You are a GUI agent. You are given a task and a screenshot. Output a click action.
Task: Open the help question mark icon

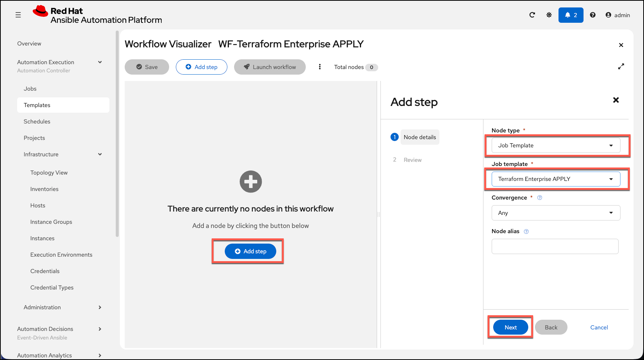coord(592,15)
